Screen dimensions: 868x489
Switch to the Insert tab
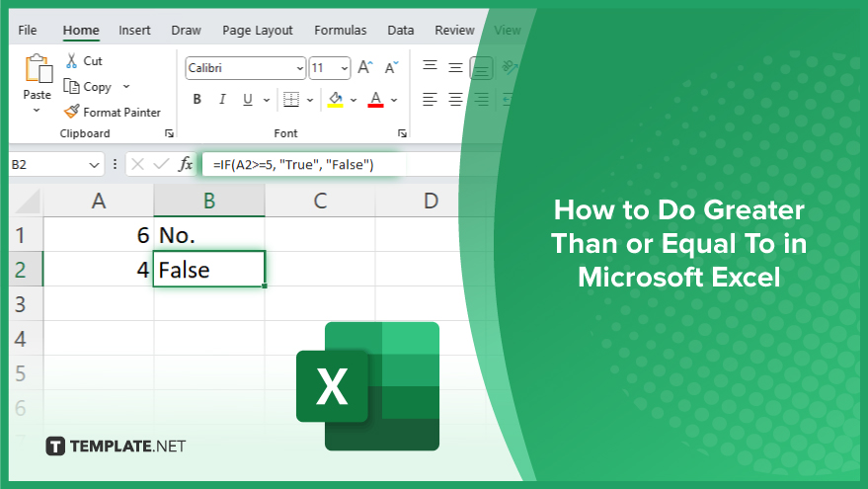(134, 30)
